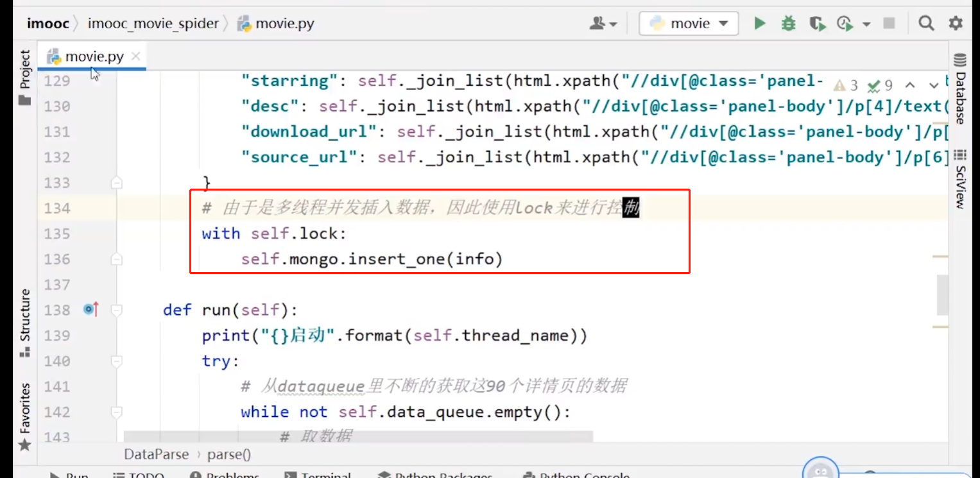Click line number 134 in gutter

click(57, 208)
